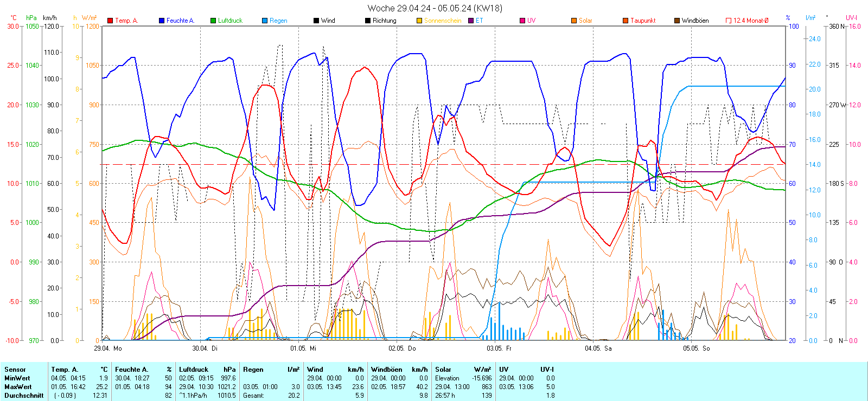This screenshot has height=401, width=868.
Task: Click the orange Solar legend square
Action: (x=574, y=21)
